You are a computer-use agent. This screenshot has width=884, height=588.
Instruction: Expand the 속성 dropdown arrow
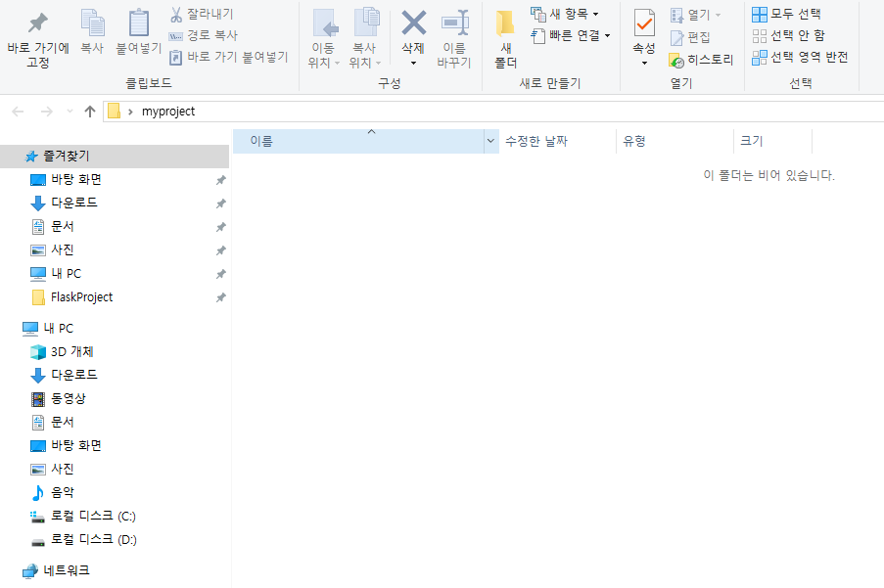(x=644, y=63)
